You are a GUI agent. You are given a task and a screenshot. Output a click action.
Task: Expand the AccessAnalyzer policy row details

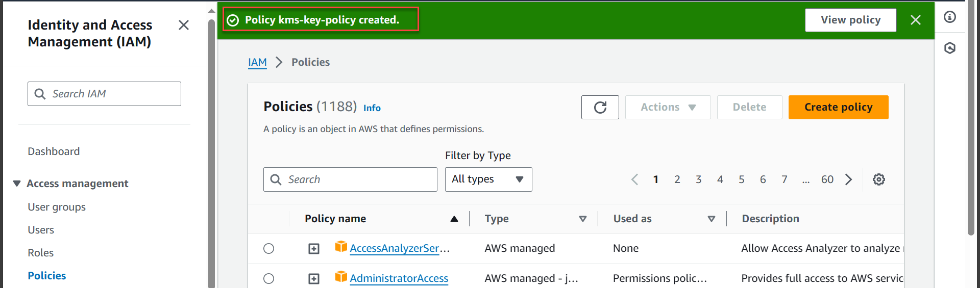314,249
